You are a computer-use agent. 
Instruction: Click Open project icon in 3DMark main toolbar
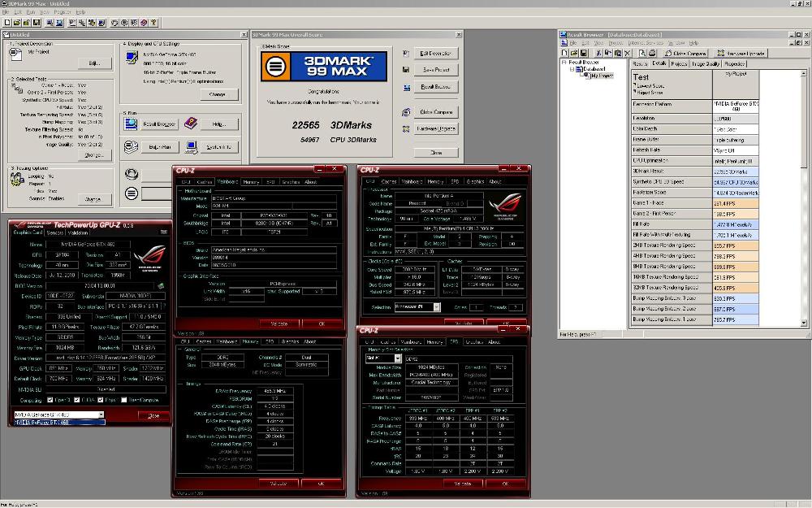point(17,23)
